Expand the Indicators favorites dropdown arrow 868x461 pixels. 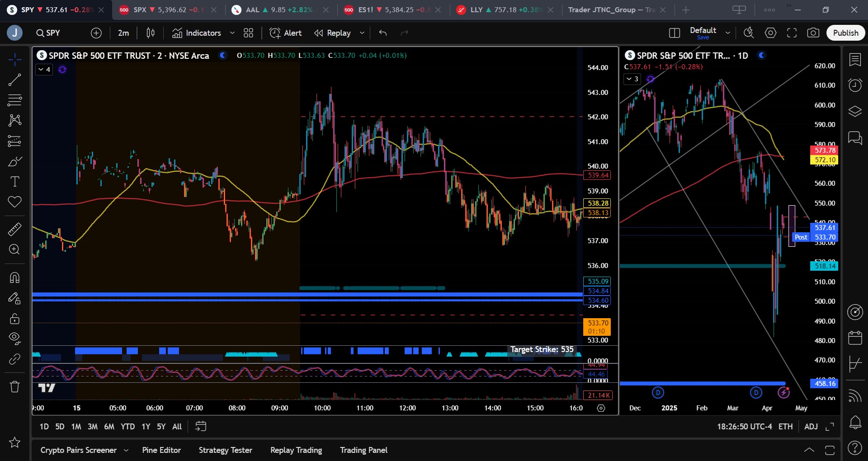pos(232,33)
